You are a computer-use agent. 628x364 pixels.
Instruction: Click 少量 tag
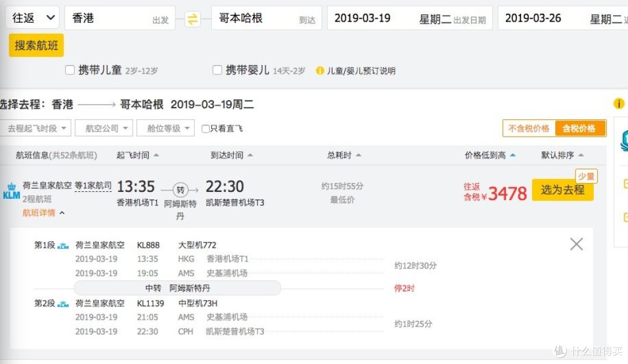tap(586, 176)
